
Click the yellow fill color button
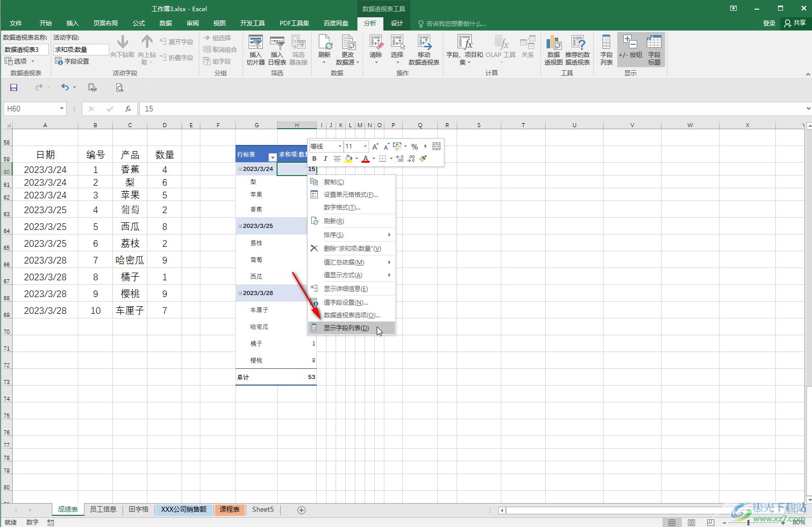(348, 159)
